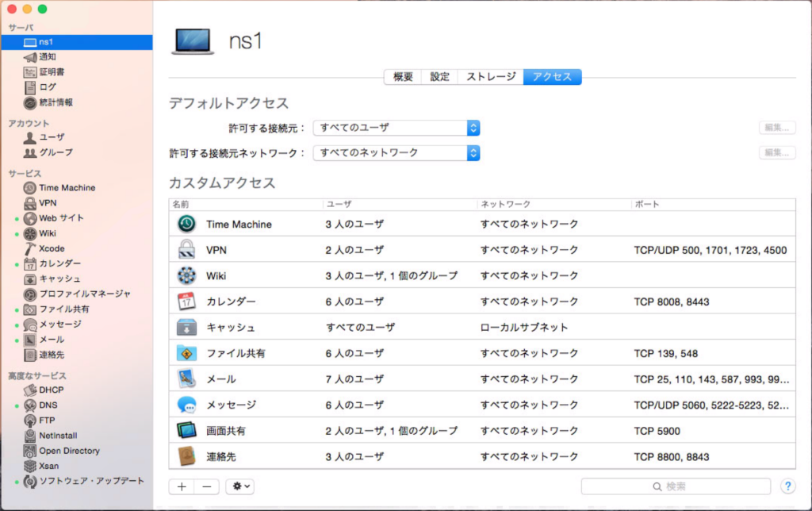812x511 pixels.
Task: Click the minus button to remove custom access
Action: (x=207, y=486)
